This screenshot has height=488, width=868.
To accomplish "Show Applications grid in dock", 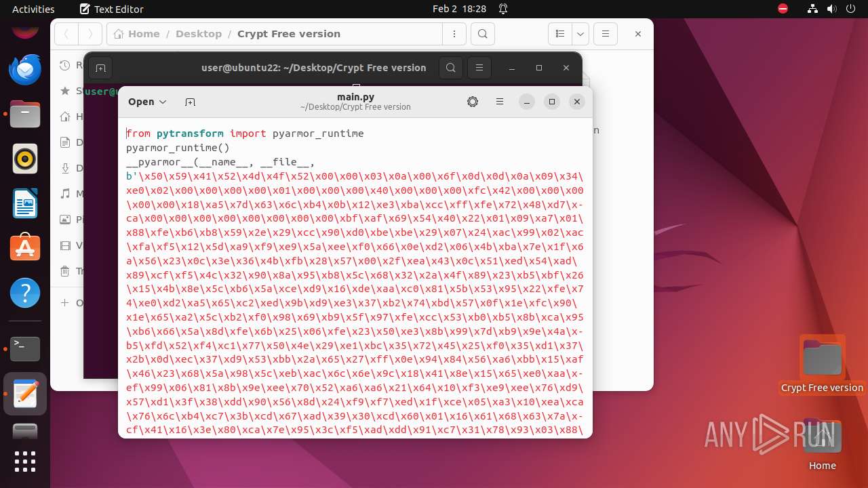I will 25,461.
